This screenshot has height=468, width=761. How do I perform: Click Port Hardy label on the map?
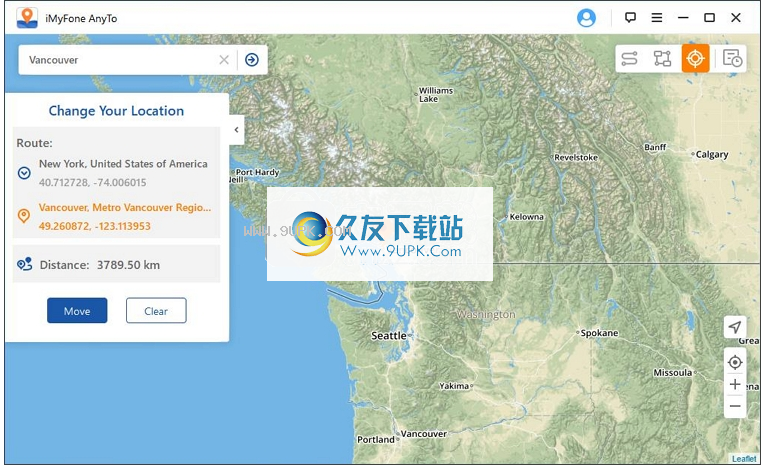click(x=258, y=172)
